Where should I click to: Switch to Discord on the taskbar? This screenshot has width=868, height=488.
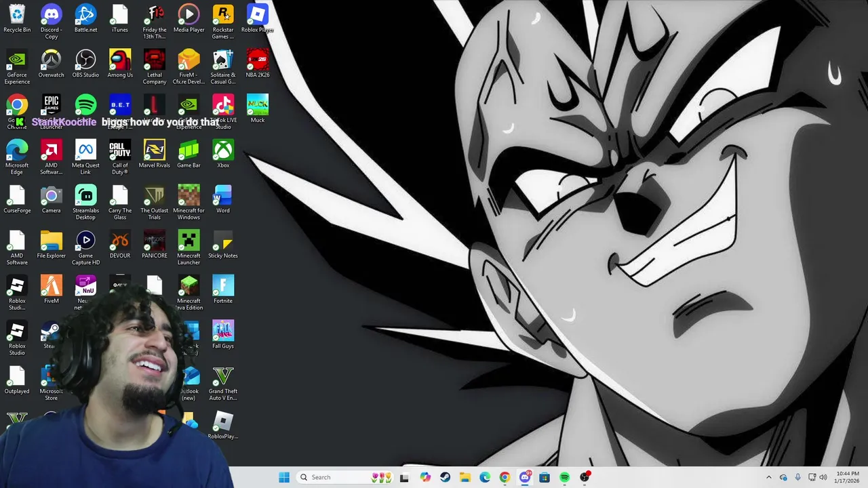coord(524,477)
